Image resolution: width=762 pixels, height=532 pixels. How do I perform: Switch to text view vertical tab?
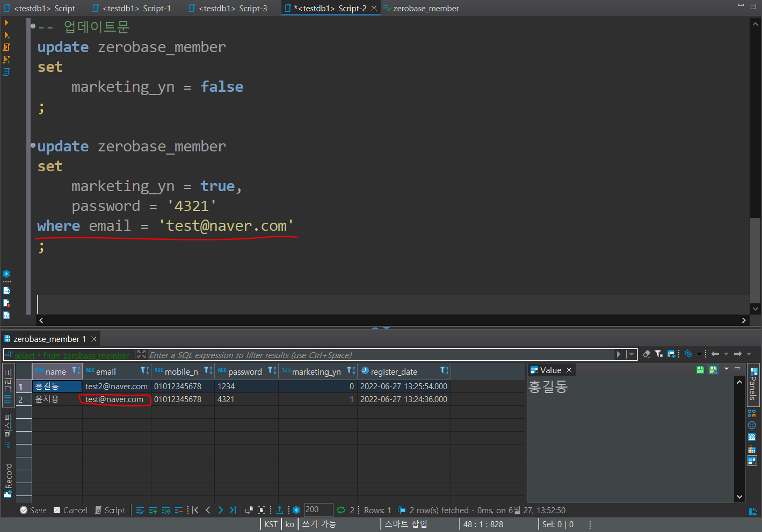pos(8,431)
